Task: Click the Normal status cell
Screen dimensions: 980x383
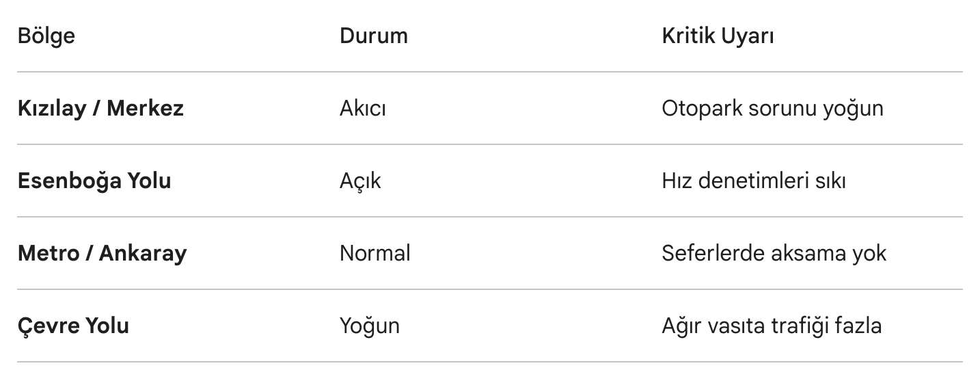Action: coord(375,253)
